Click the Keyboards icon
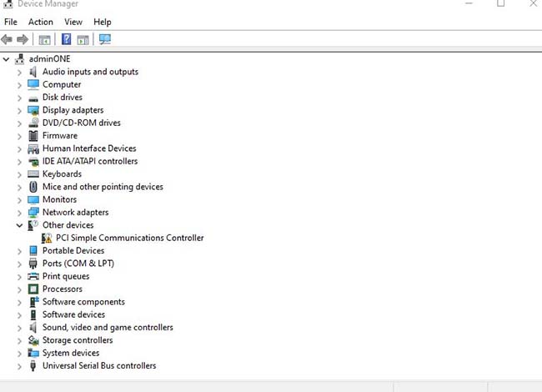This screenshot has height=392, width=542. (x=33, y=173)
